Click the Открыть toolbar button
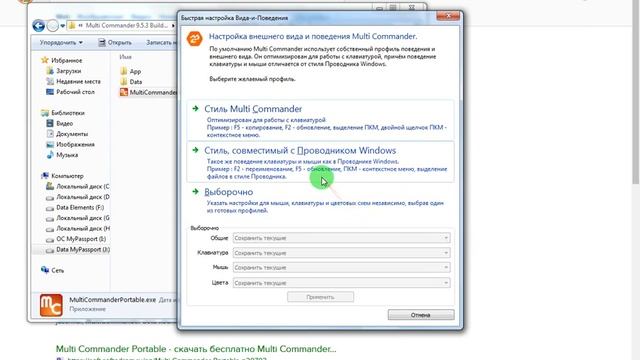This screenshot has width=640, height=360. pos(115,42)
